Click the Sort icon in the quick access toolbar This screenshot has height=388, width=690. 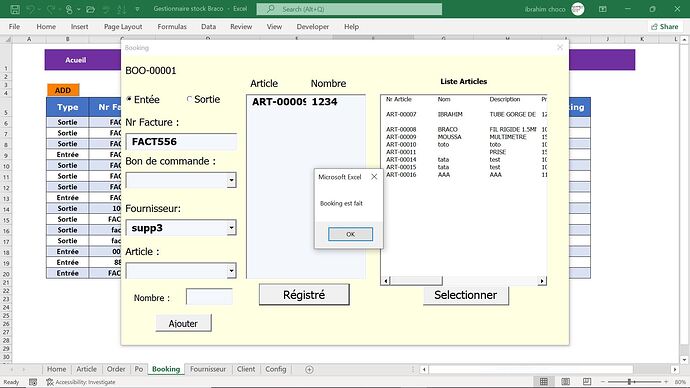point(122,9)
